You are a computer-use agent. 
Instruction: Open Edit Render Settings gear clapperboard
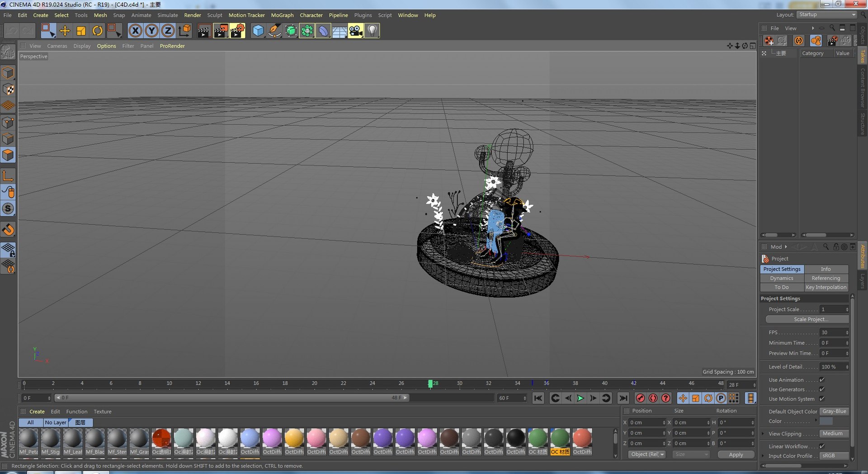(x=237, y=31)
